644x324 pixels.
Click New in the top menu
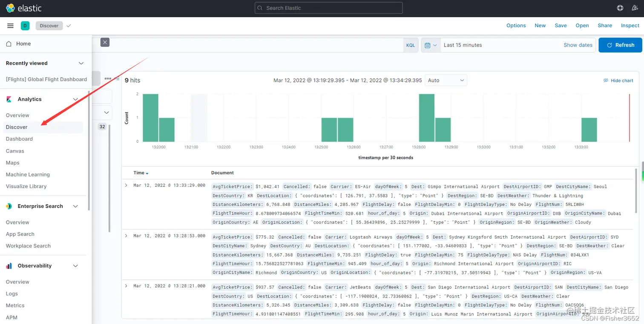click(x=540, y=26)
